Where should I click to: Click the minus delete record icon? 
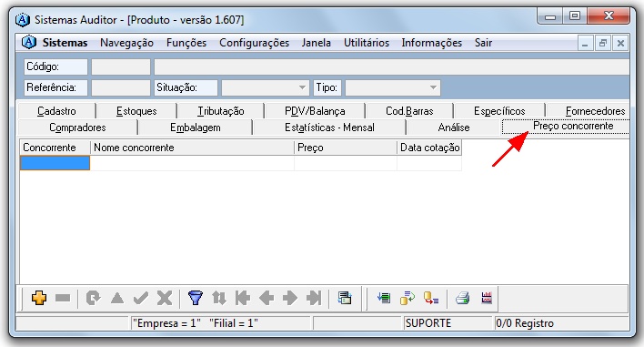[63, 298]
